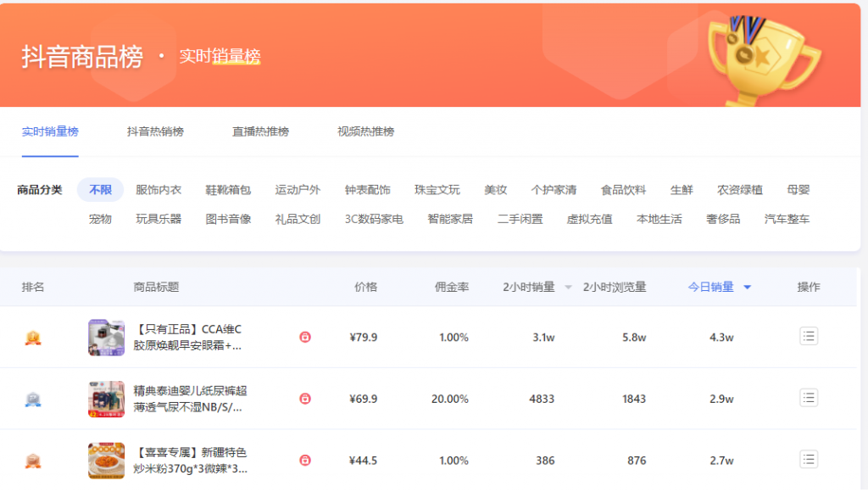Click 2-hour views 876 cell
Viewport: 868px width, 492px height.
pyautogui.click(x=637, y=461)
